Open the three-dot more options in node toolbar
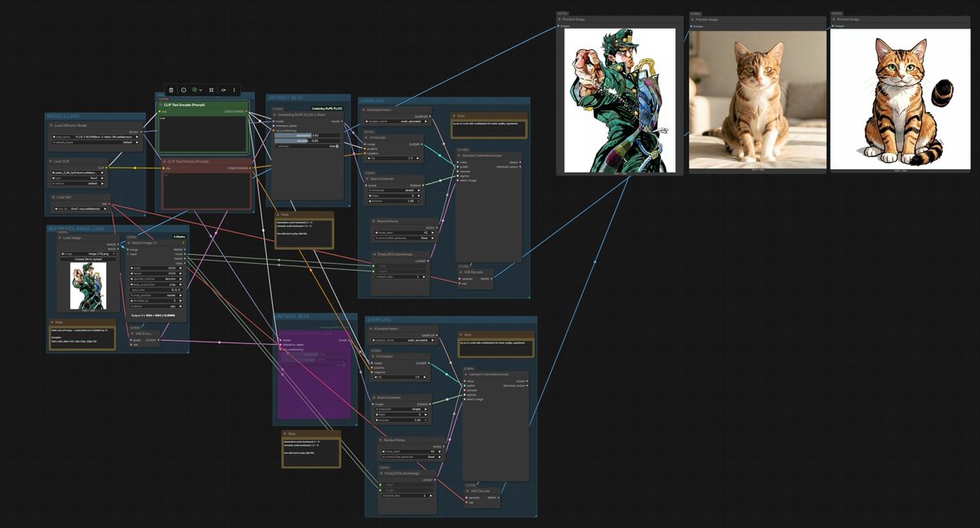This screenshot has height=528, width=980. tap(234, 90)
